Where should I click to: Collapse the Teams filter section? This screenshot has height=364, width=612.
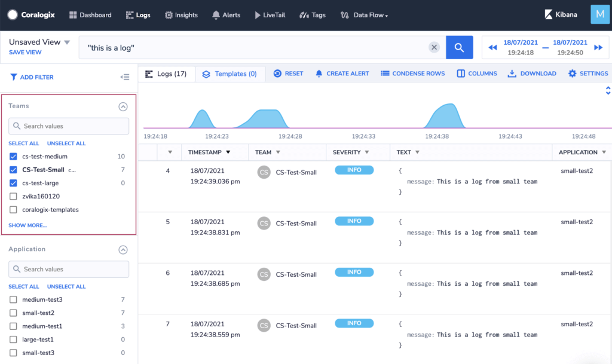(123, 106)
